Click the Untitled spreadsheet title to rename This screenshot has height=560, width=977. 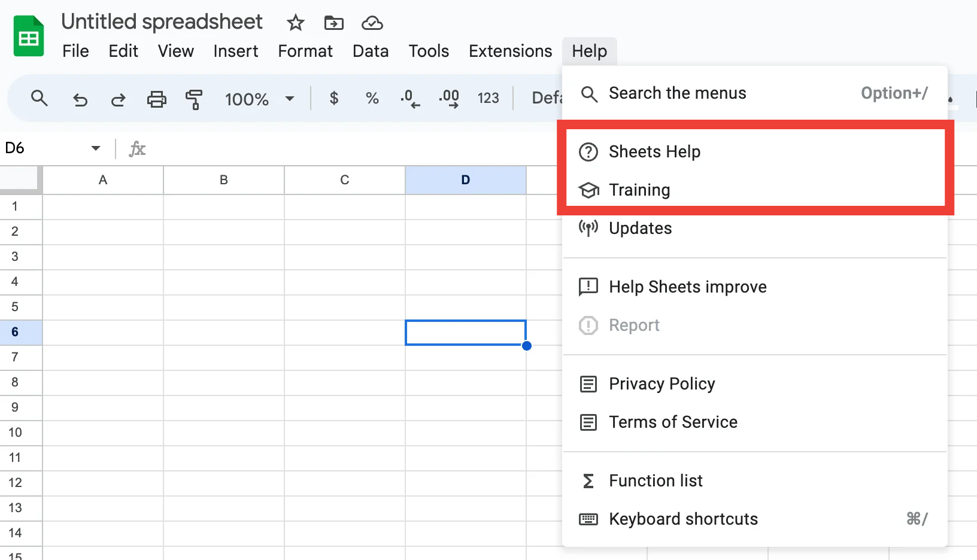[x=162, y=22]
